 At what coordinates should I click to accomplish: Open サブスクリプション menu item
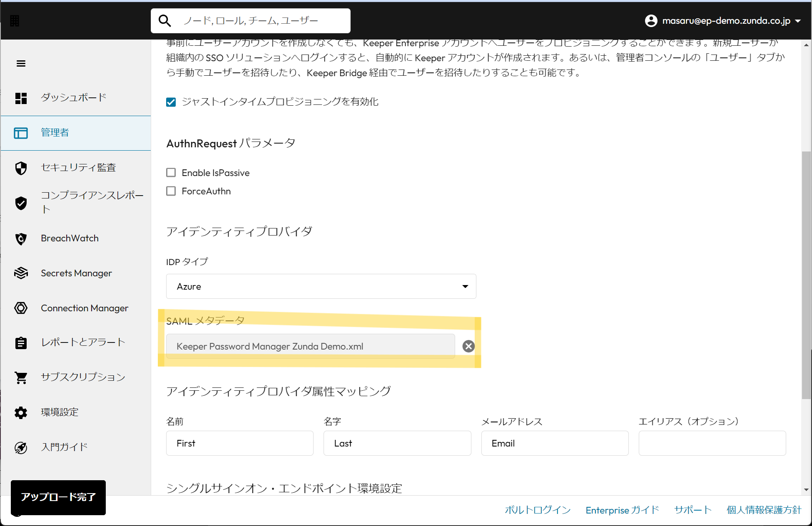(76, 377)
